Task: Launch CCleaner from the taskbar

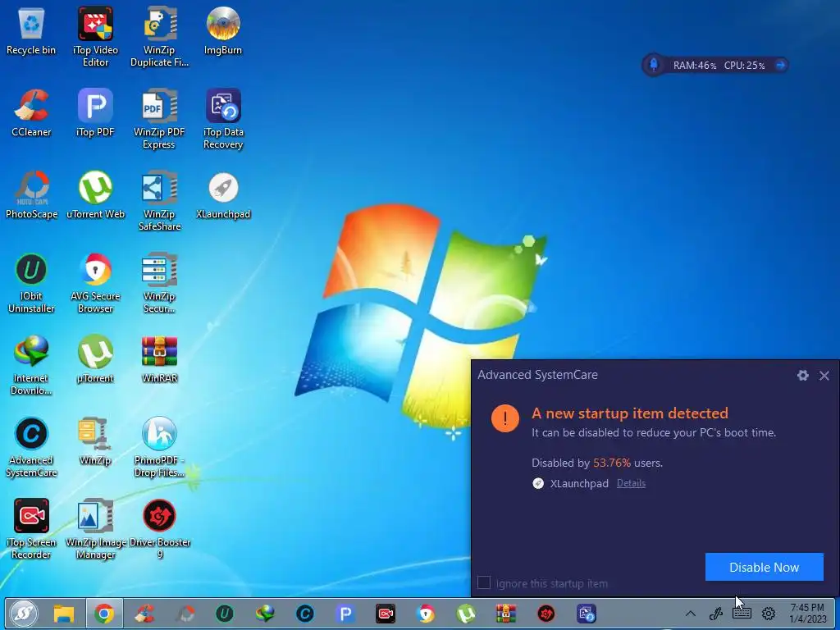Action: (144, 614)
